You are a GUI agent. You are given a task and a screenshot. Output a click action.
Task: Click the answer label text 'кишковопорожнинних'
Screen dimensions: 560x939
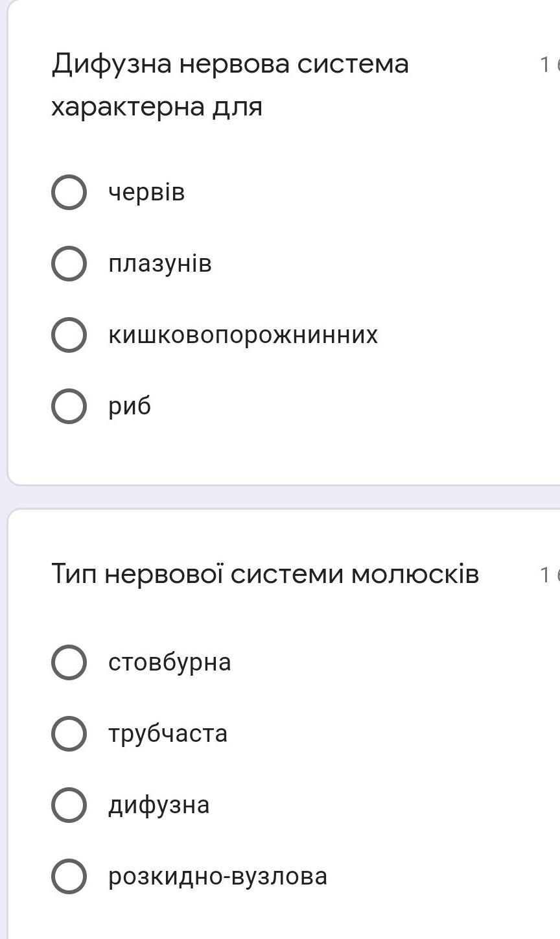[x=243, y=335]
